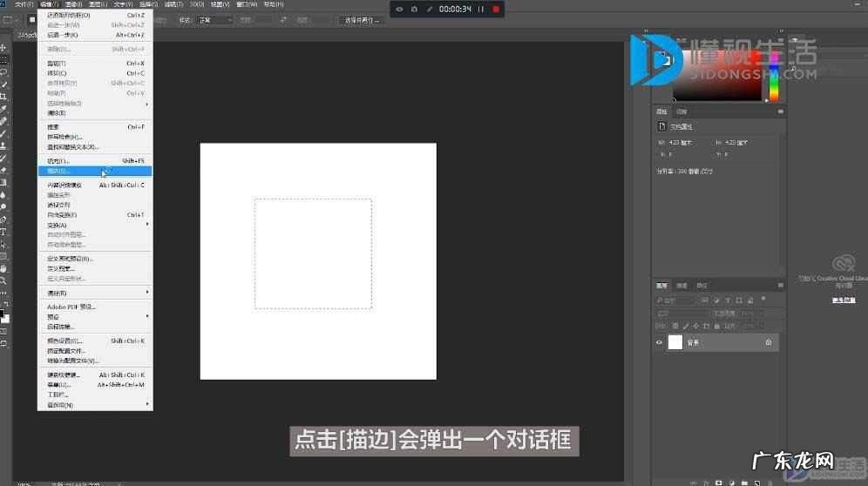Screen dimensions: 868x486
Task: Switch to the Channels tab beside Layers
Action: tap(682, 286)
